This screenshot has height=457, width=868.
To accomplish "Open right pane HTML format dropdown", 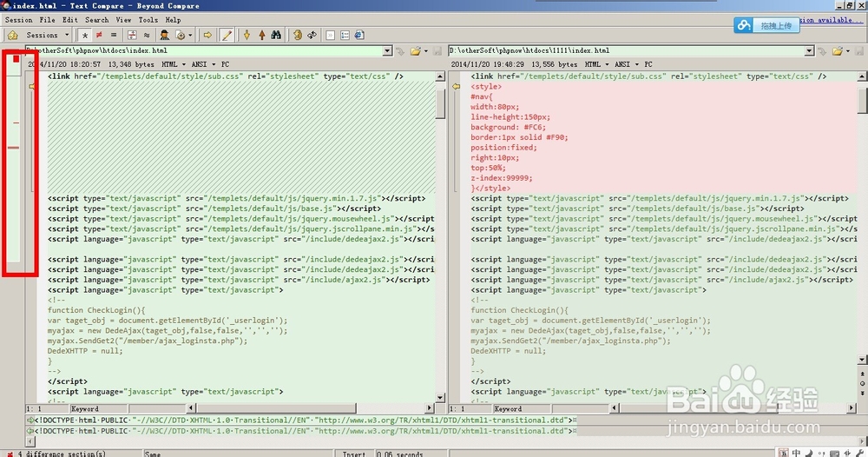I will pos(597,65).
